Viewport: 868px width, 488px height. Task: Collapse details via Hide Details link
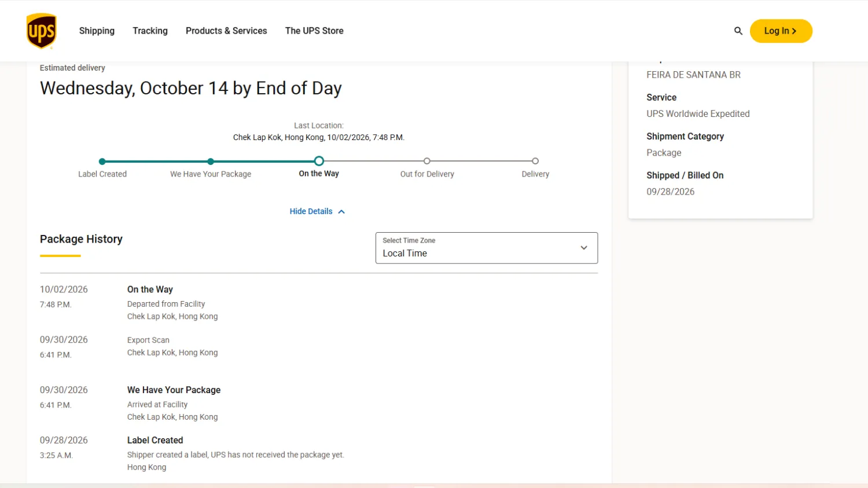point(311,211)
